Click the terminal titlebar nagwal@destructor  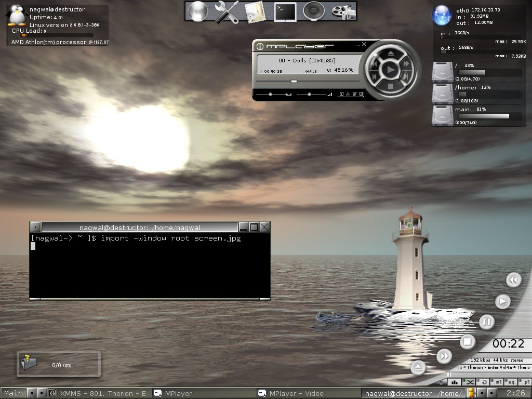click(139, 228)
